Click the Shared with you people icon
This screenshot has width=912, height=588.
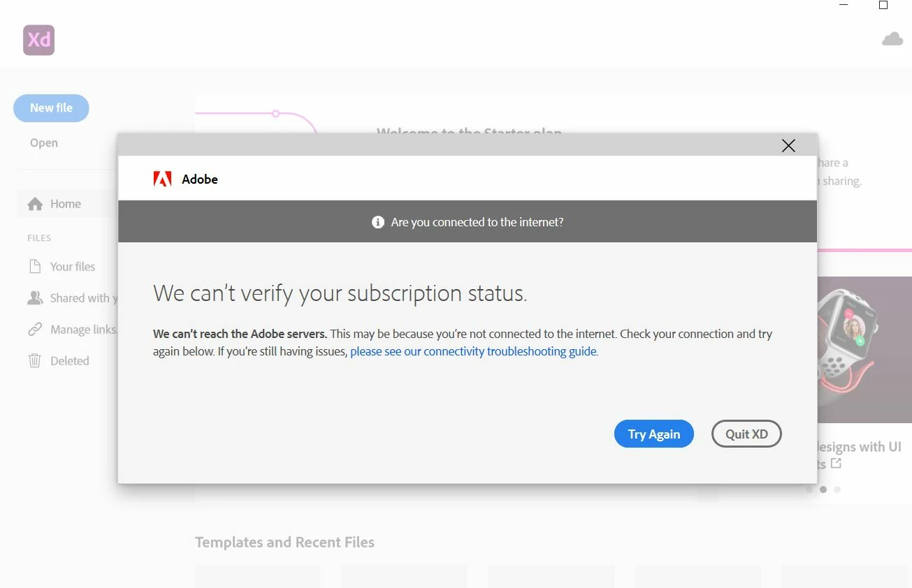[35, 298]
